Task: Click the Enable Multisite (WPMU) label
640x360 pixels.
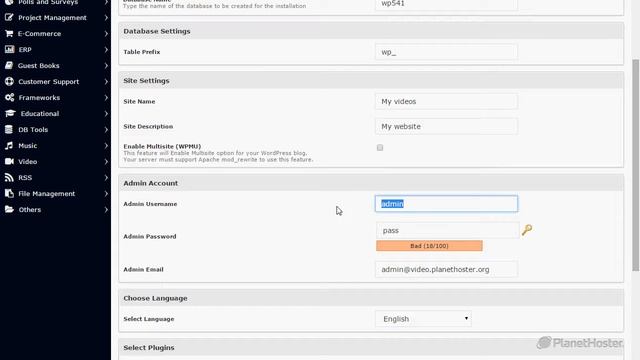Action: (162, 146)
